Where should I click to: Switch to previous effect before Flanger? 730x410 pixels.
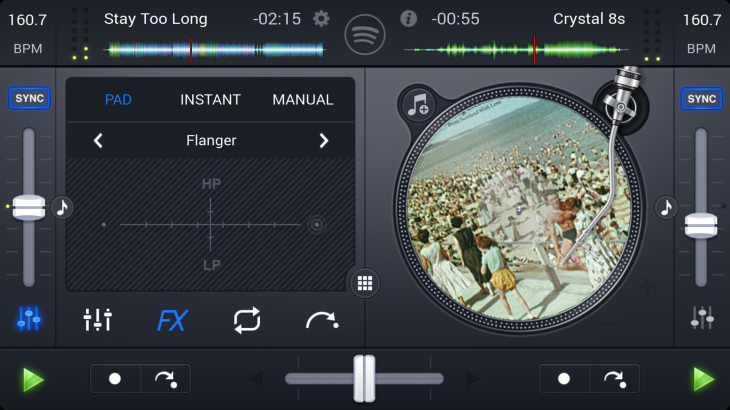point(98,141)
